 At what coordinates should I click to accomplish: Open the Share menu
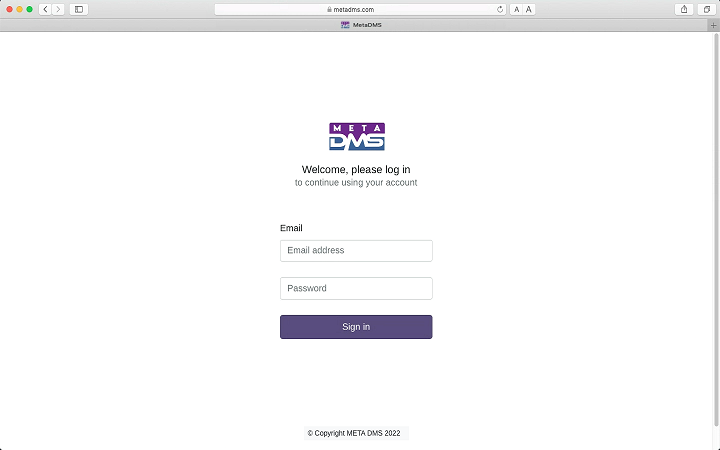684,9
